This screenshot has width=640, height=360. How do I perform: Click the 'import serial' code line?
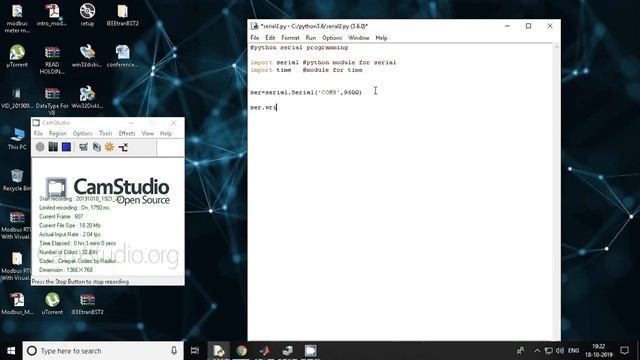323,62
